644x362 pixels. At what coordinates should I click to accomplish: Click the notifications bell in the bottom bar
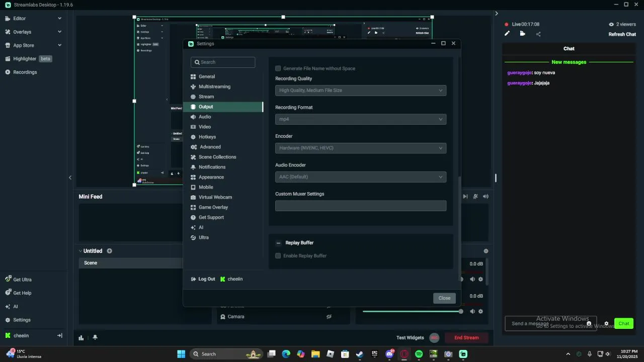[x=95, y=337]
